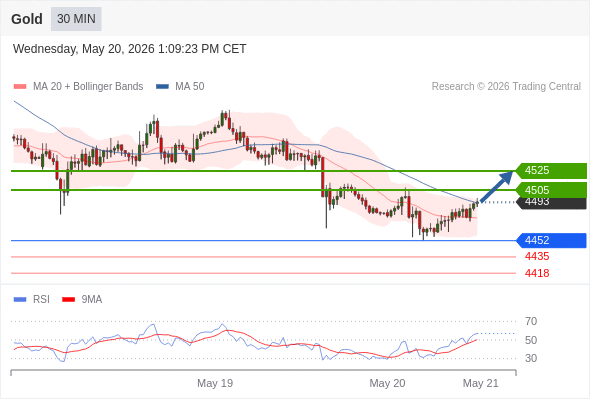Screen dimensions: 590x400
Task: Select the 4525 green target label
Action: tap(551, 170)
